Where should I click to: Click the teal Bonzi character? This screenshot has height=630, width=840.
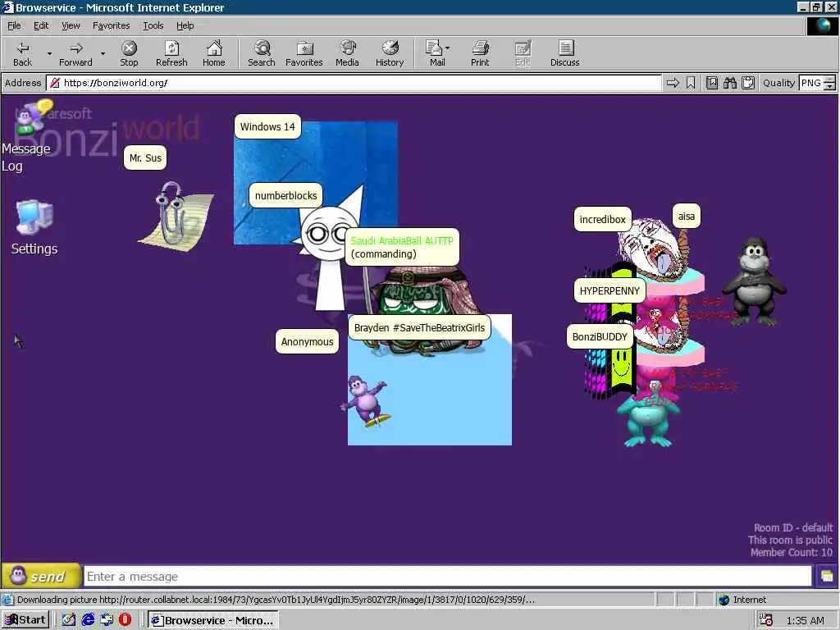[x=648, y=419]
